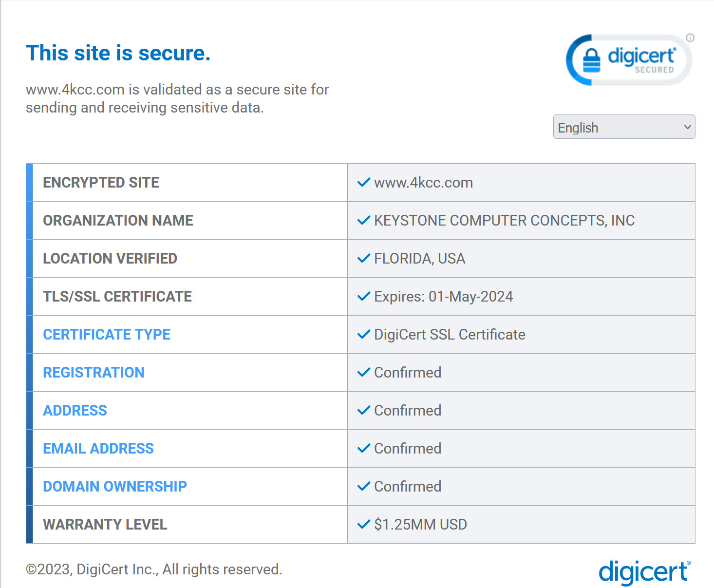Open the DOMAIN OWNERSHIP link
Image resolution: width=714 pixels, height=588 pixels.
pos(115,487)
